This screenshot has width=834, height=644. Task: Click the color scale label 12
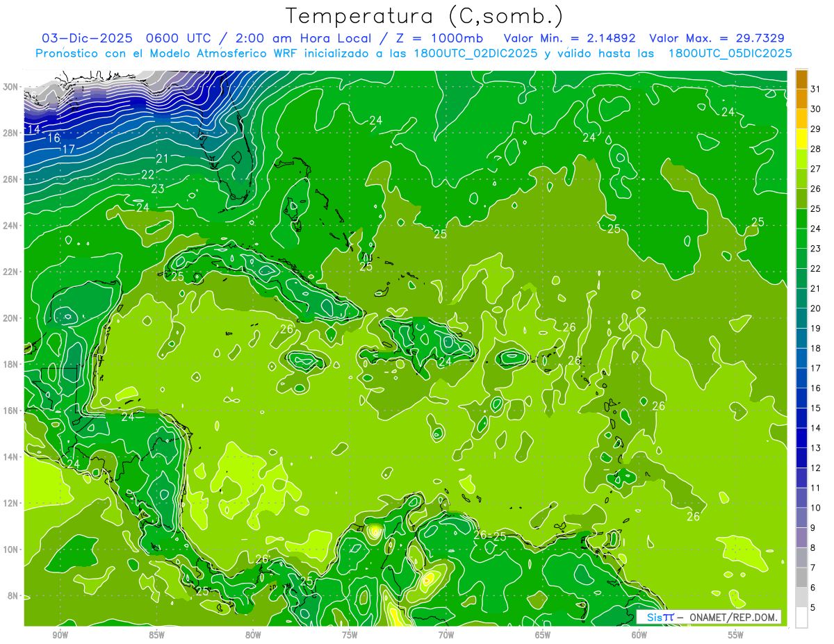coord(815,468)
